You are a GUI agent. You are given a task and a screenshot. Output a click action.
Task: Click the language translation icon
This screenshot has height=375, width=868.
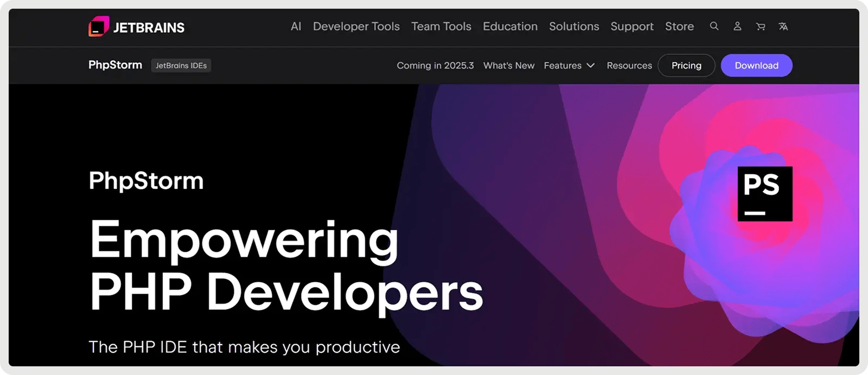tap(783, 26)
